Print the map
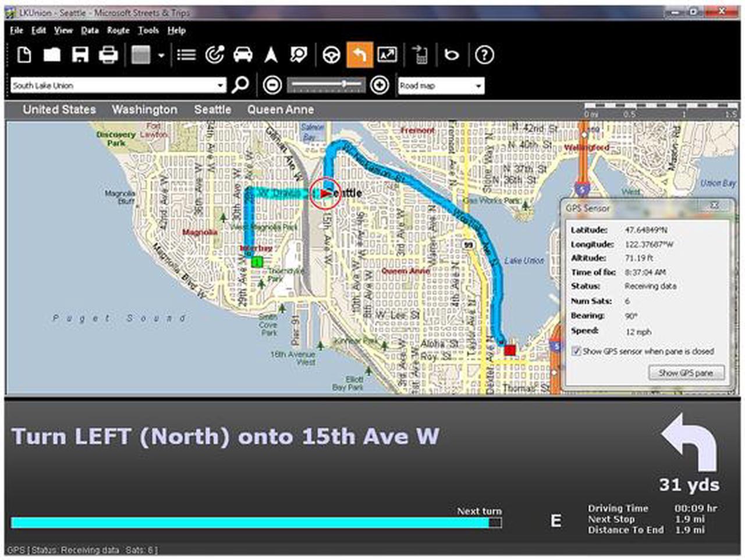Image resolution: width=745 pixels, height=560 pixels. click(x=108, y=55)
